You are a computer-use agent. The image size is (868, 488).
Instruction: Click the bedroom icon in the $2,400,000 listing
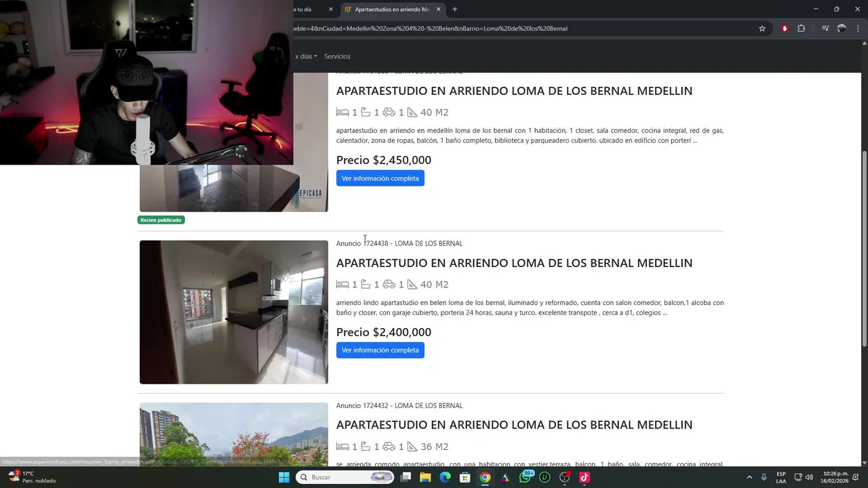coord(342,285)
